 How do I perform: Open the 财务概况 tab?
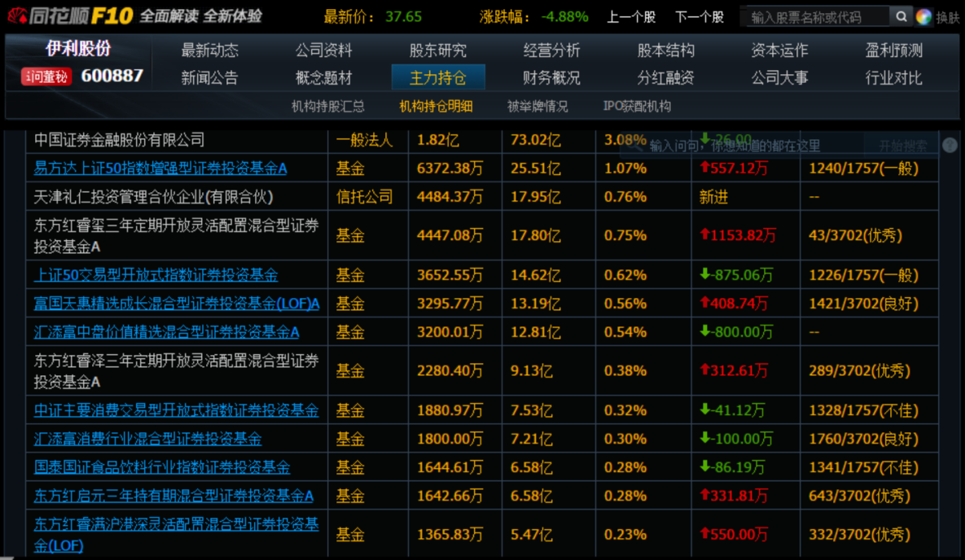click(551, 77)
